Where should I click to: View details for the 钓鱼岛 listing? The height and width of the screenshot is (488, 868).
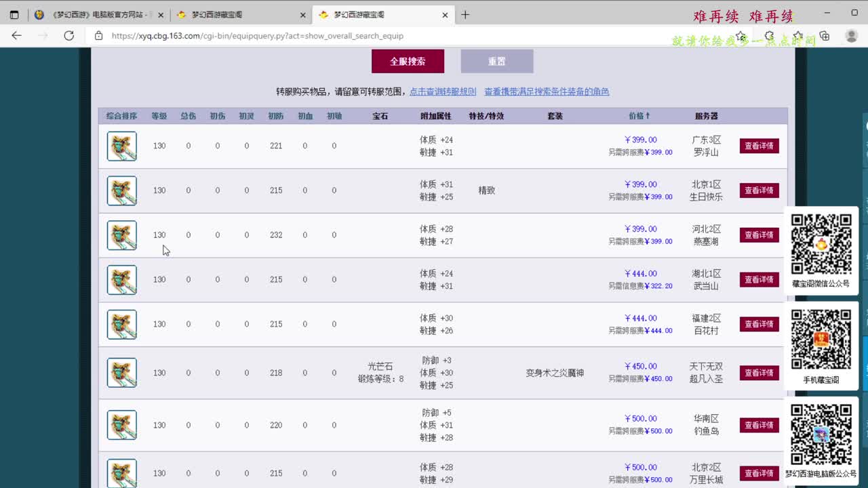[759, 425]
